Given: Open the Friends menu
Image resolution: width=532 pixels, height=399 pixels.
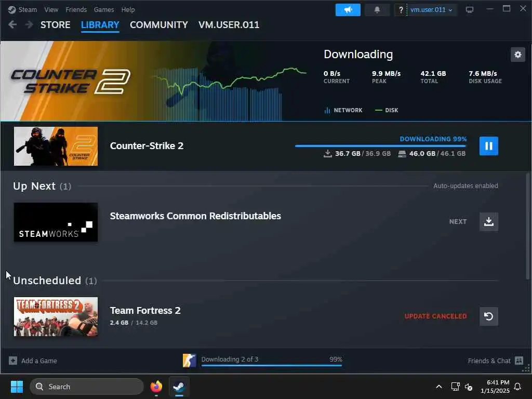Looking at the screenshot, I should 76,9.
